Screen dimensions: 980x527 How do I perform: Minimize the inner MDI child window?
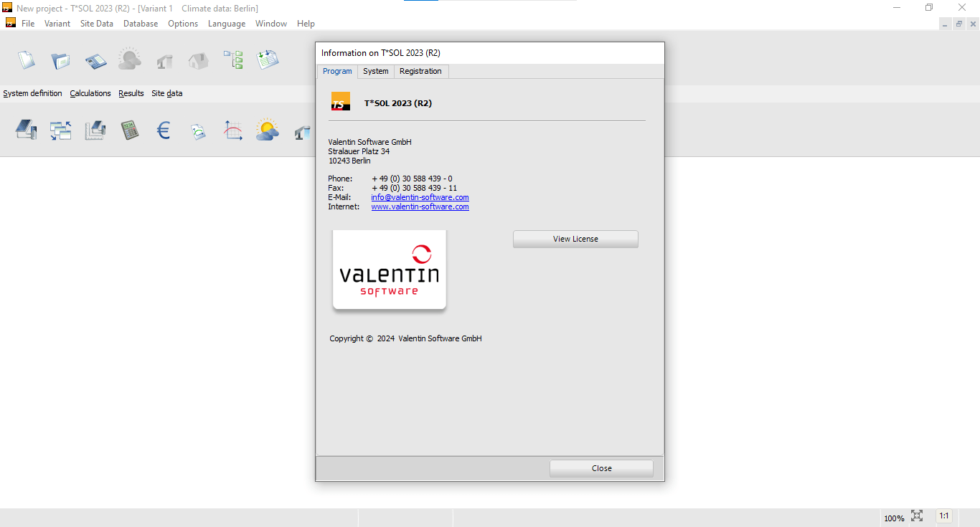tap(946, 24)
